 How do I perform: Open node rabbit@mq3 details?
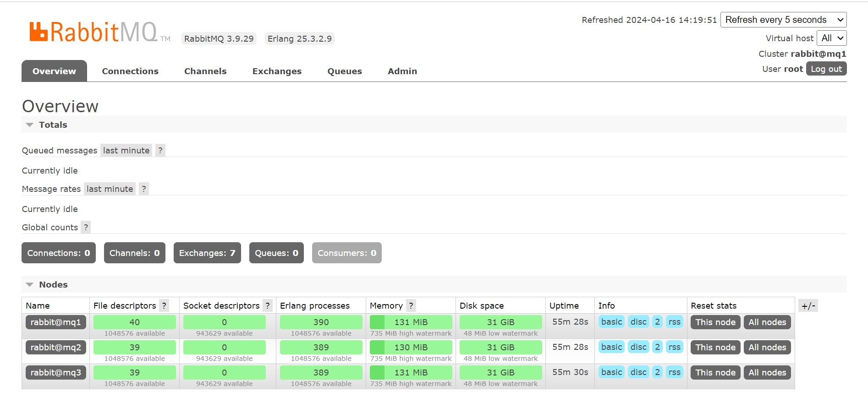(x=56, y=372)
